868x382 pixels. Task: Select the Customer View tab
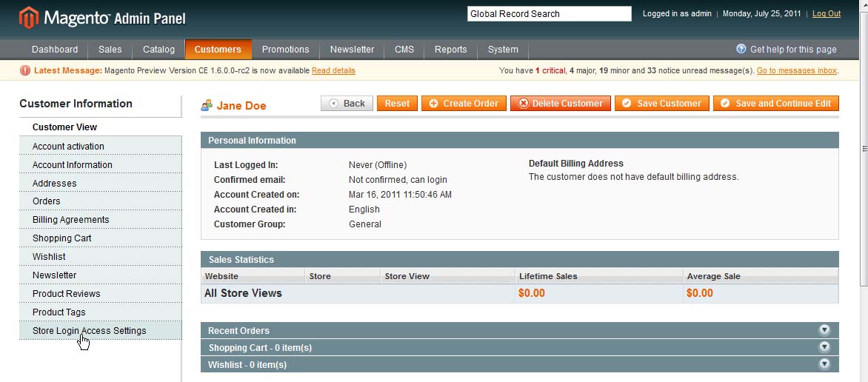point(100,127)
